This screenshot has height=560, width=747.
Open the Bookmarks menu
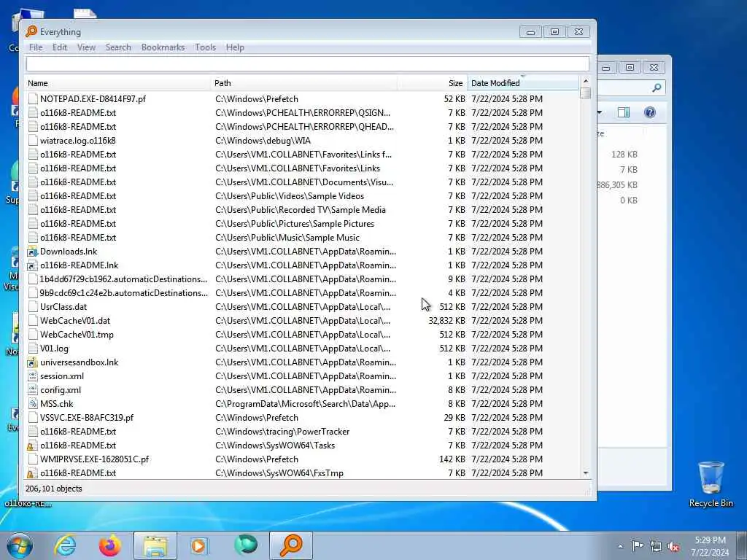click(163, 47)
